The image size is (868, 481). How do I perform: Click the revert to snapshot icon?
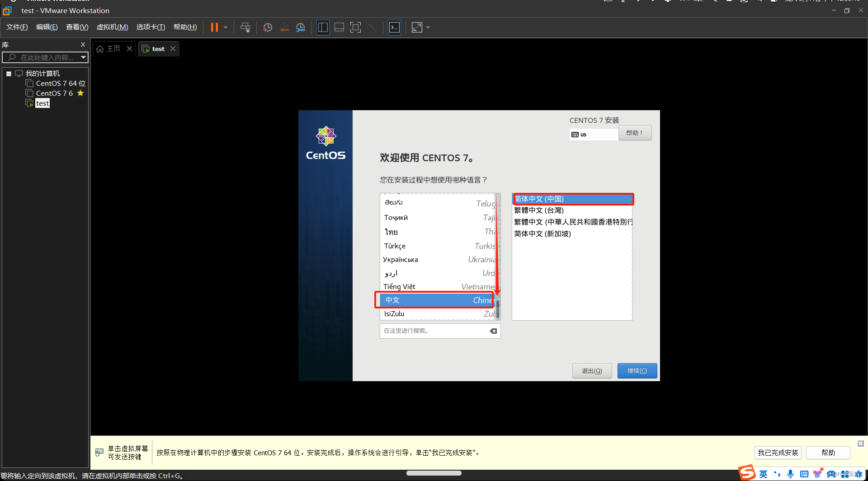click(284, 28)
